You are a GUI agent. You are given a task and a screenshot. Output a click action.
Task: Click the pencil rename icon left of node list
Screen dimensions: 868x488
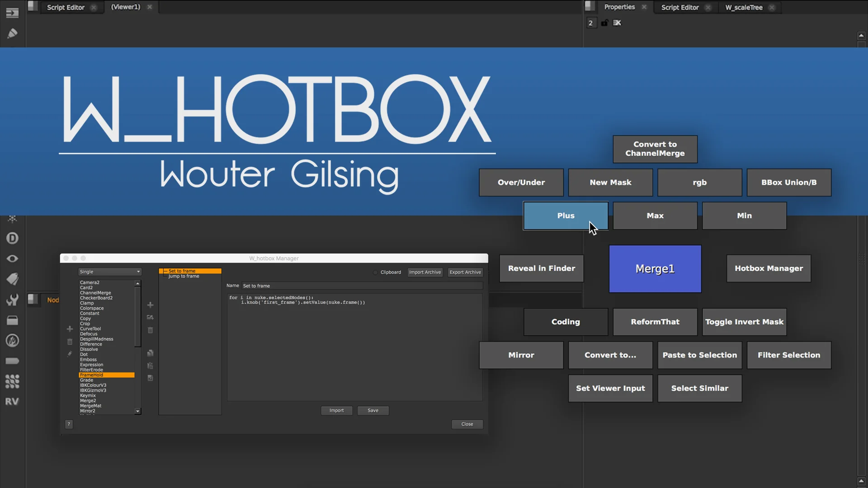[70, 354]
